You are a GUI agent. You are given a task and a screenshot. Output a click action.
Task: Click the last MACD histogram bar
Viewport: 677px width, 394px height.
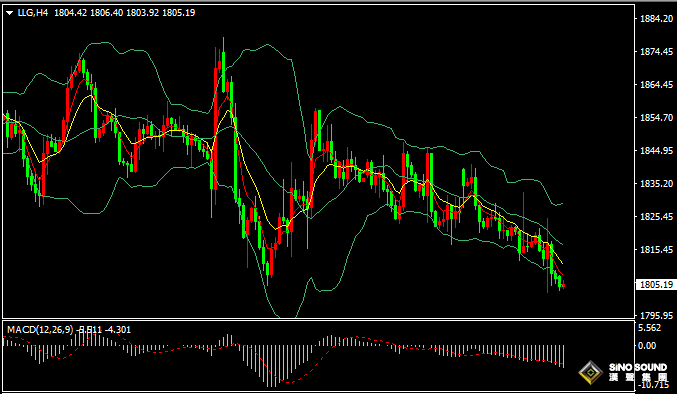tap(563, 356)
